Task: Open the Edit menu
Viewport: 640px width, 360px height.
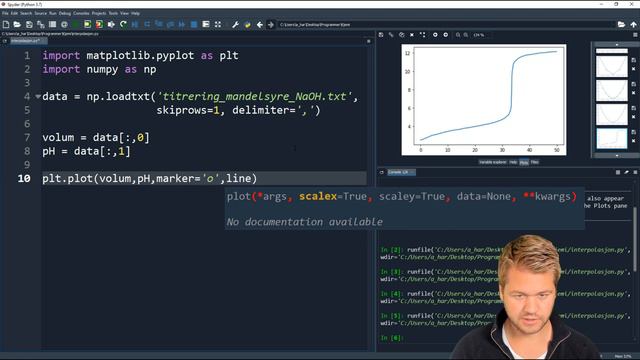Action: (x=14, y=13)
